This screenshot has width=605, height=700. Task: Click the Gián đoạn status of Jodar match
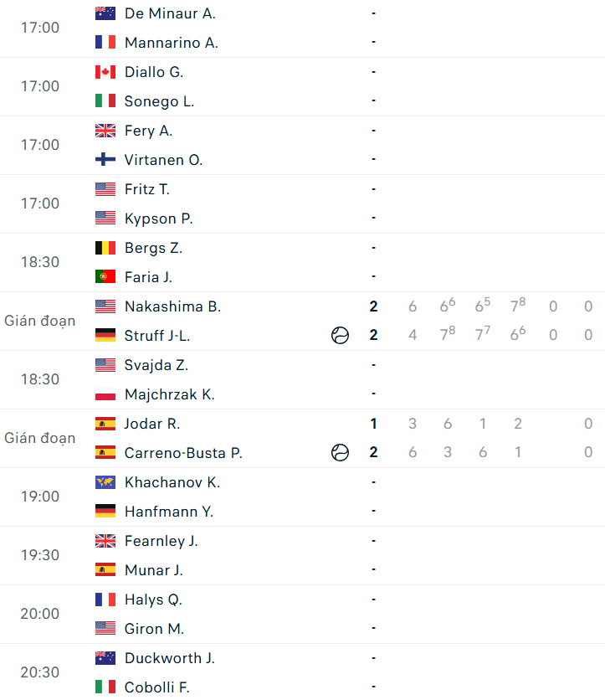(39, 439)
